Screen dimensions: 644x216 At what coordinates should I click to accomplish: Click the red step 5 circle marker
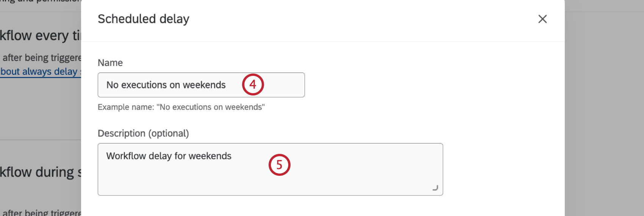(x=279, y=165)
